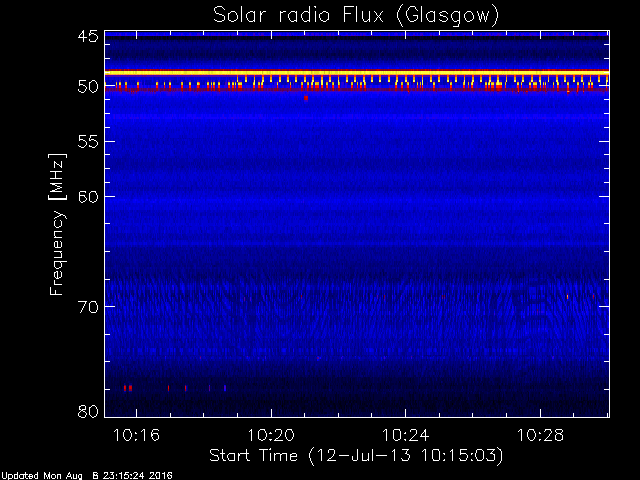Click the pair of red marks near 78 MHz
This screenshot has width=640, height=480.
click(x=128, y=388)
